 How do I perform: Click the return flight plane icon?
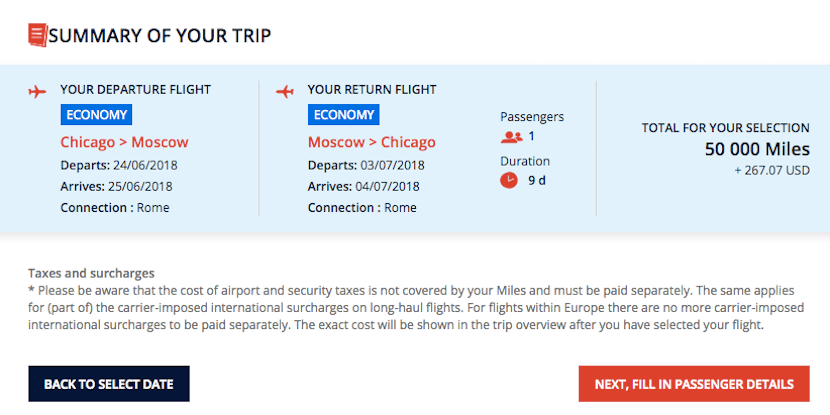(x=285, y=91)
